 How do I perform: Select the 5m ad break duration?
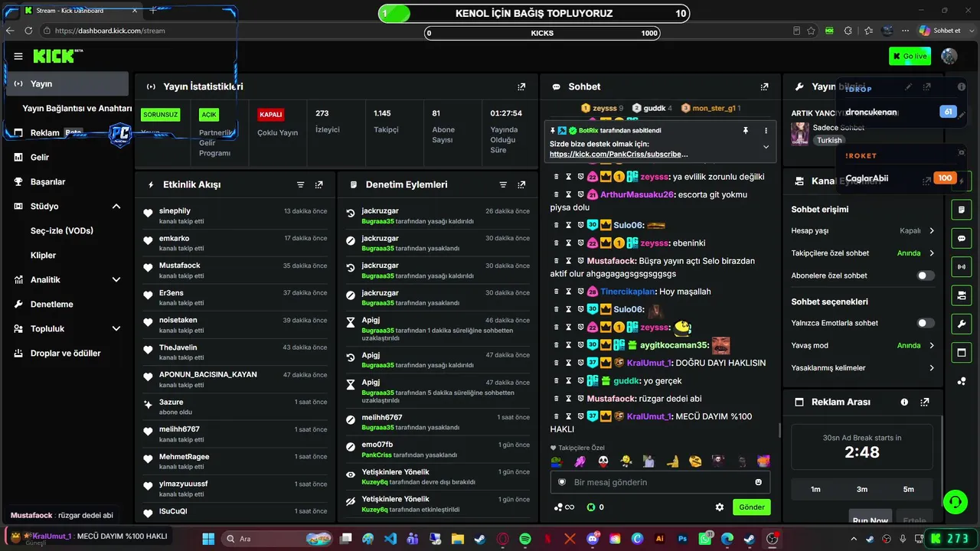point(909,489)
